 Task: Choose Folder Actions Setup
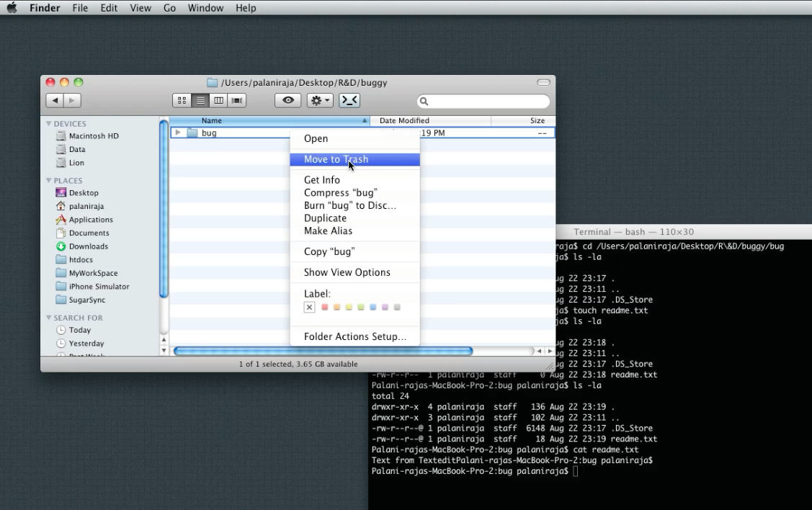354,336
